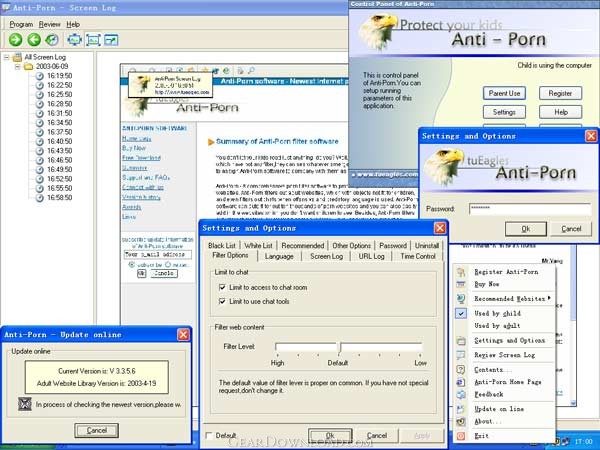Click the Settings button in Control Panel
The image size is (600, 450).
[504, 112]
